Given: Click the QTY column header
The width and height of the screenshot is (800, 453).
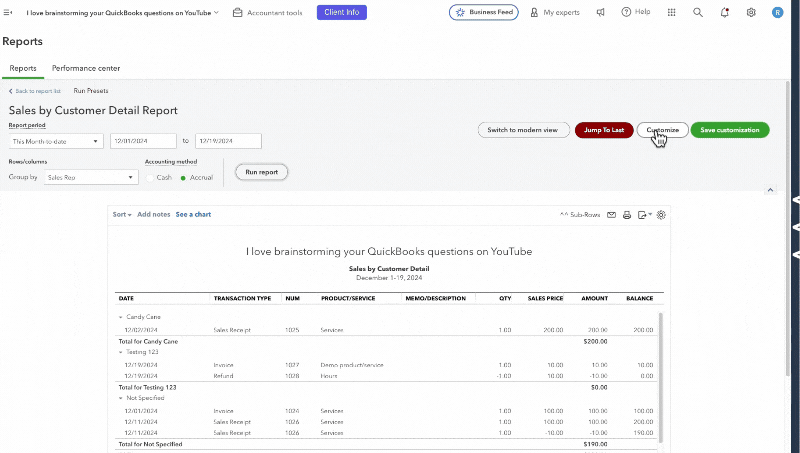Looking at the screenshot, I should (505, 298).
